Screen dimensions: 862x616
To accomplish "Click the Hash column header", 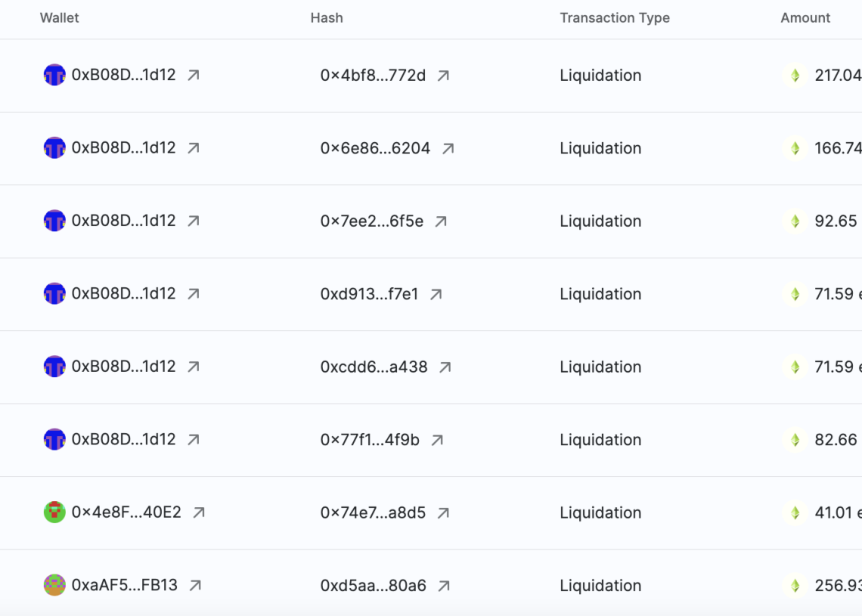I will [327, 17].
